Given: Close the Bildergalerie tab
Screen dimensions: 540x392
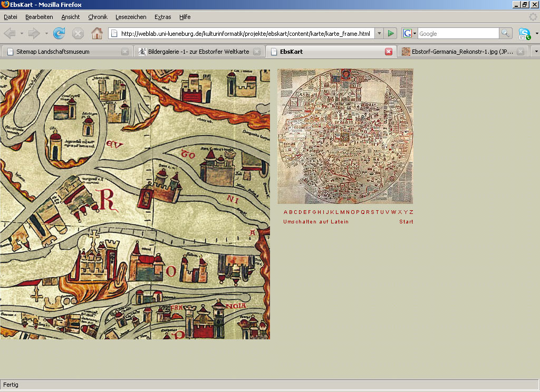Looking at the screenshot, I should pos(257,52).
